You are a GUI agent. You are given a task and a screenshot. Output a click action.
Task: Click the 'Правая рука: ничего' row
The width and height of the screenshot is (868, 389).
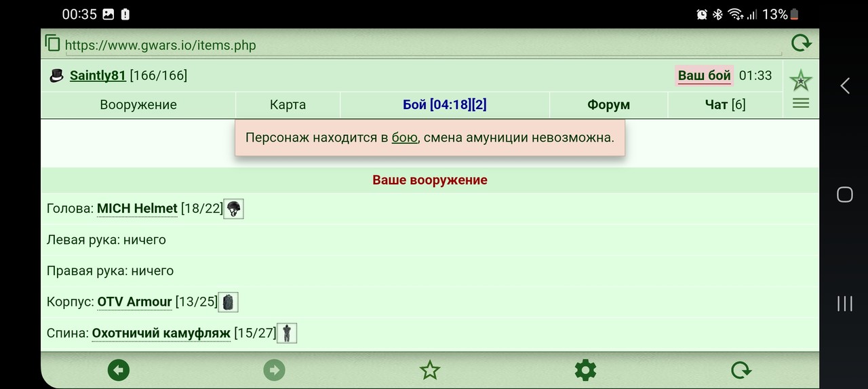[x=430, y=270]
